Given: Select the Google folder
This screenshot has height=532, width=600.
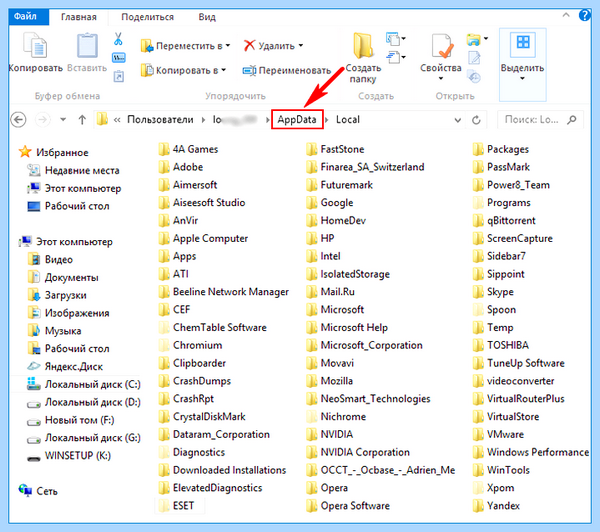Looking at the screenshot, I should click(330, 203).
